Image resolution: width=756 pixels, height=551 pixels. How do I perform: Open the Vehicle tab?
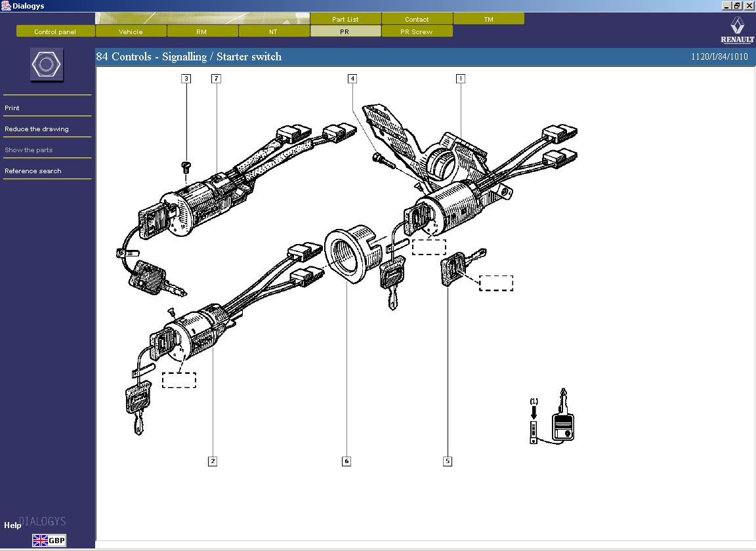coord(131,31)
